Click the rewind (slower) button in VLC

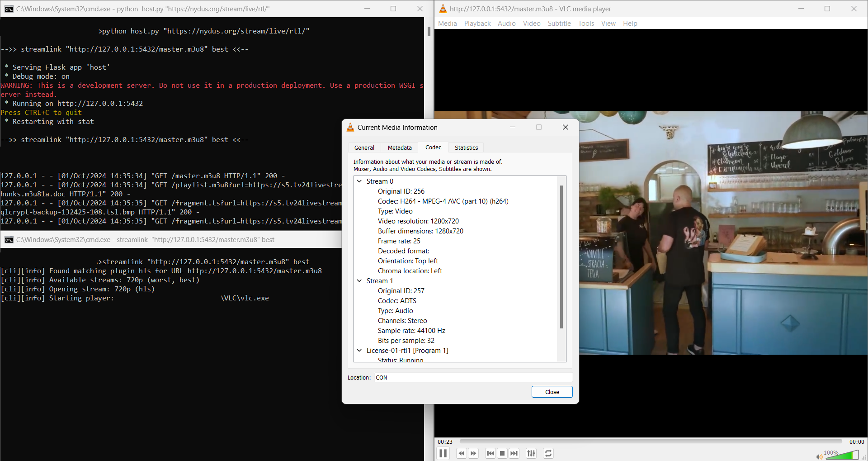click(461, 453)
